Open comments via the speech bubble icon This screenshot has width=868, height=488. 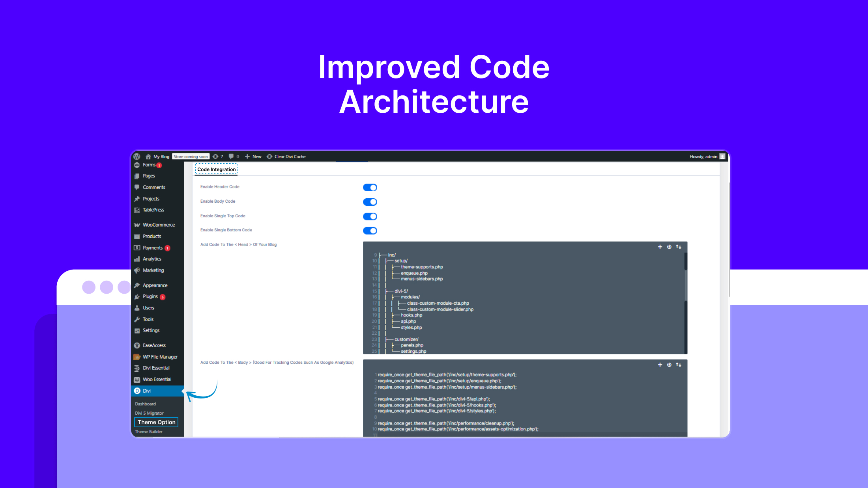click(x=231, y=156)
